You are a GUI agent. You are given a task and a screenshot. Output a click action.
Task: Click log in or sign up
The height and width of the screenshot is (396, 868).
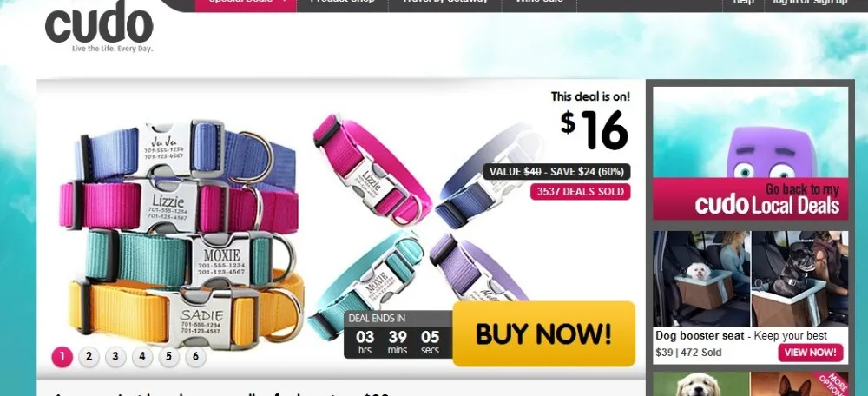tap(810, 3)
